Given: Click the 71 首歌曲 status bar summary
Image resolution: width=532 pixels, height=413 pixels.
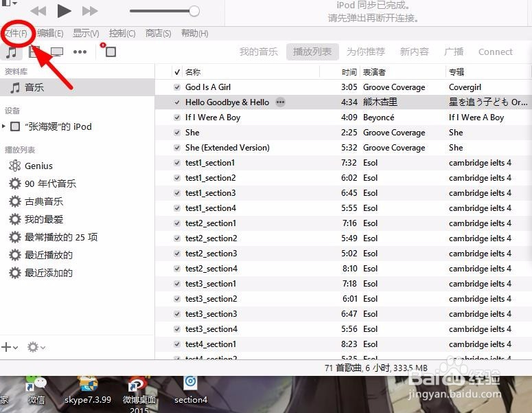Looking at the screenshot, I should click(x=376, y=368).
